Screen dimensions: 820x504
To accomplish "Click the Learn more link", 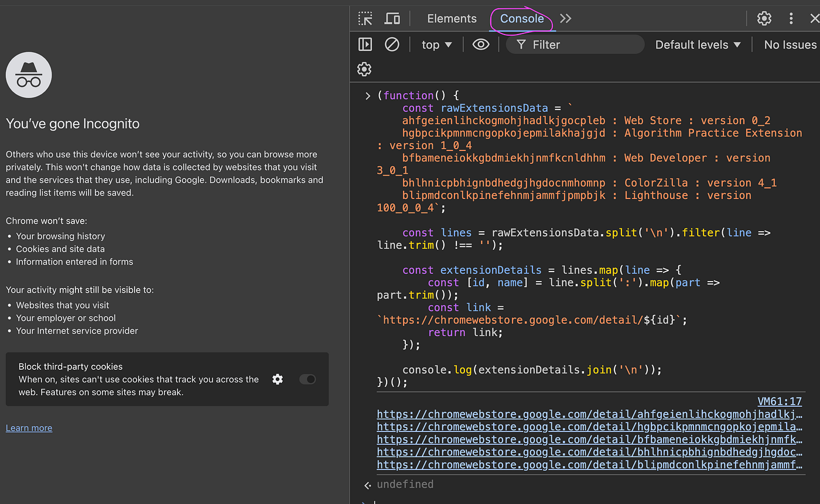I will pyautogui.click(x=29, y=428).
